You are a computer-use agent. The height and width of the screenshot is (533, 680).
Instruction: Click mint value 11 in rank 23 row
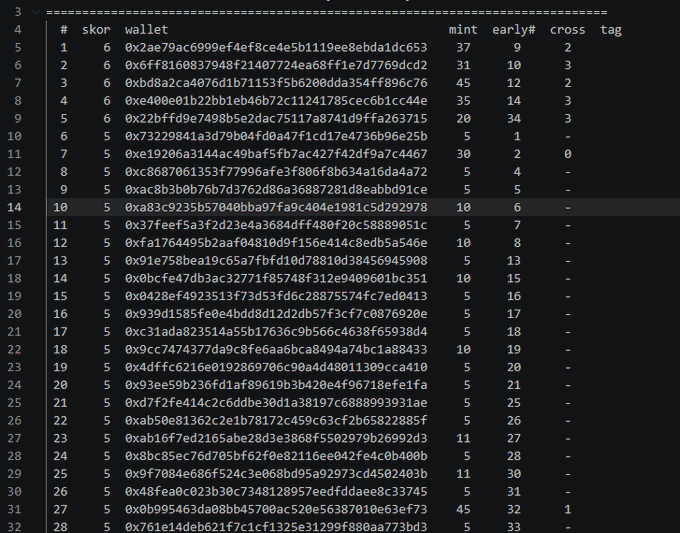point(463,438)
